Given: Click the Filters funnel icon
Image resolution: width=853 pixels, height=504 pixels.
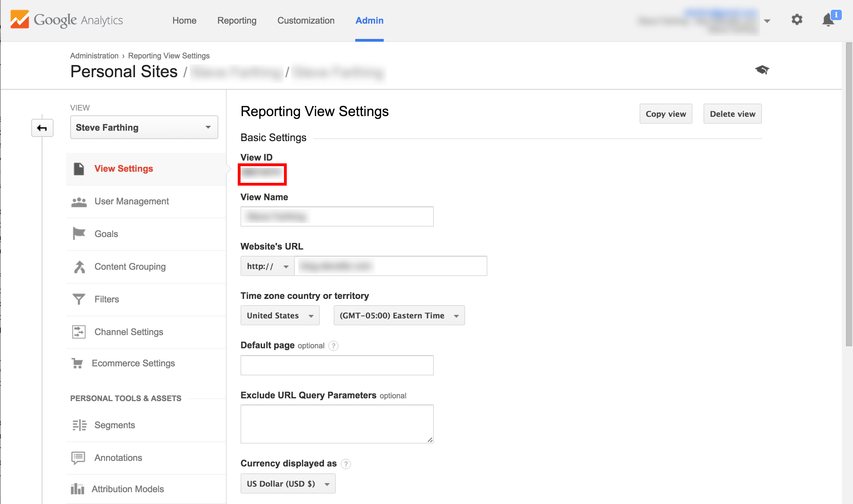Looking at the screenshot, I should pos(79,299).
